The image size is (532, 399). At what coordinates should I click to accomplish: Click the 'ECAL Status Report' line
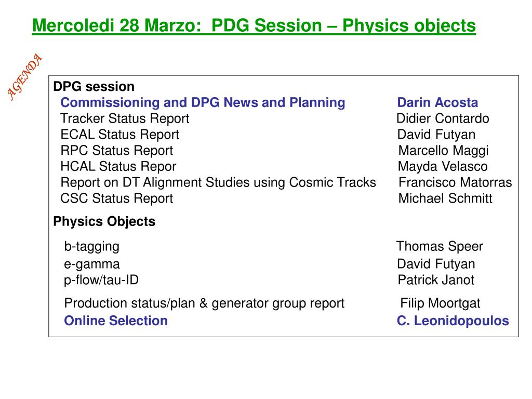[x=120, y=135]
